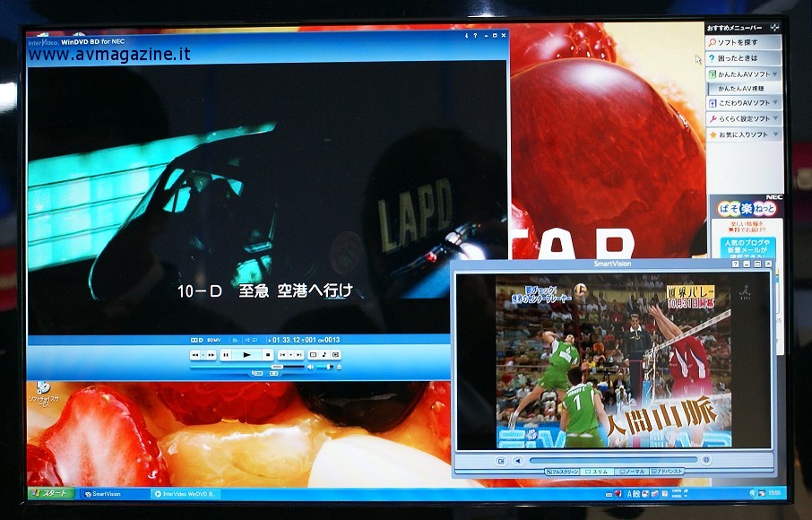The height and width of the screenshot is (520, 812).
Task: Click the pin icon in the WinDVD title bar
Action: (467, 36)
